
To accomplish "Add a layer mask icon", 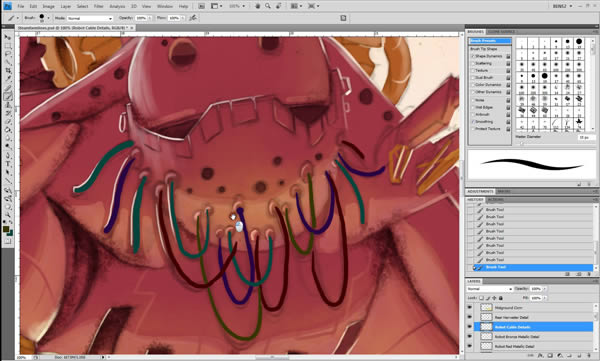I will click(x=550, y=356).
